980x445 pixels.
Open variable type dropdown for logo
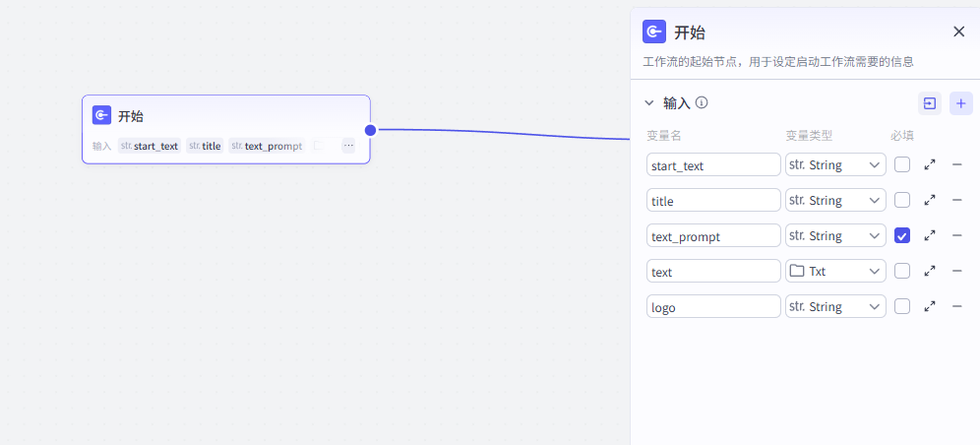[x=835, y=307]
